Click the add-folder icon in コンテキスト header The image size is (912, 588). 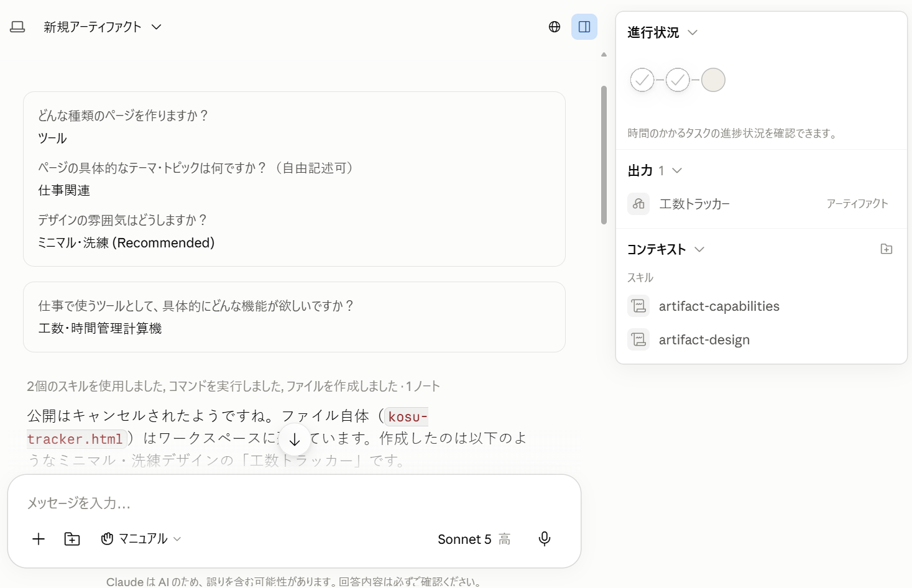pyautogui.click(x=887, y=249)
